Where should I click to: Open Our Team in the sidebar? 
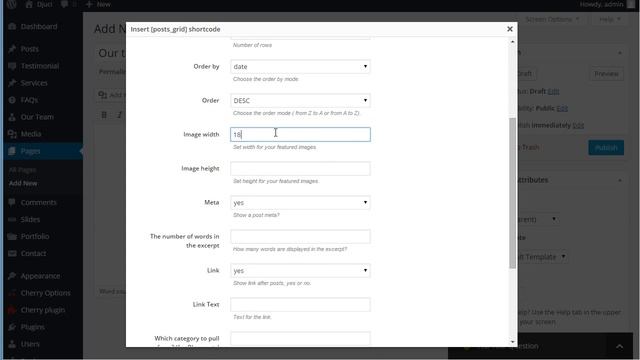(37, 117)
